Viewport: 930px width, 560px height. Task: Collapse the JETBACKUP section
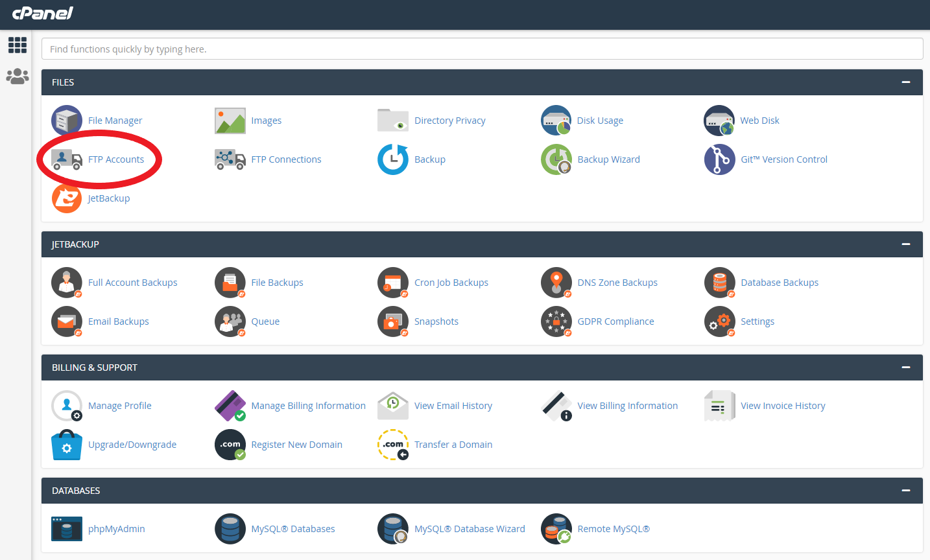pos(906,244)
